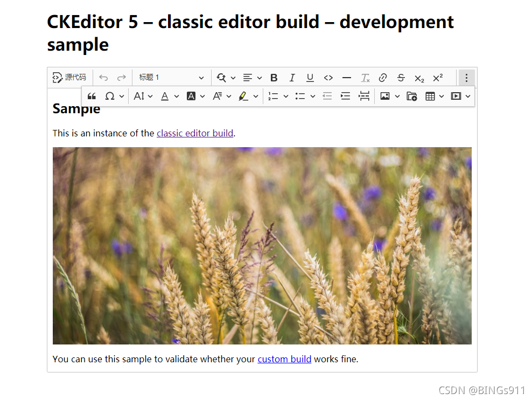Open the font size options
Viewport: 532px width, 400px height.
click(x=139, y=96)
